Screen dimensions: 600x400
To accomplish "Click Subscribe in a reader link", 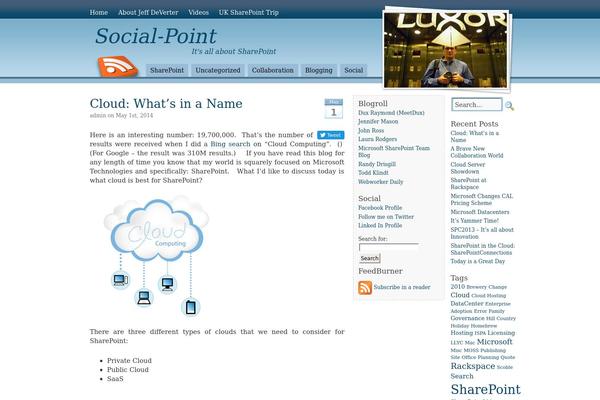I will pyautogui.click(x=402, y=287).
